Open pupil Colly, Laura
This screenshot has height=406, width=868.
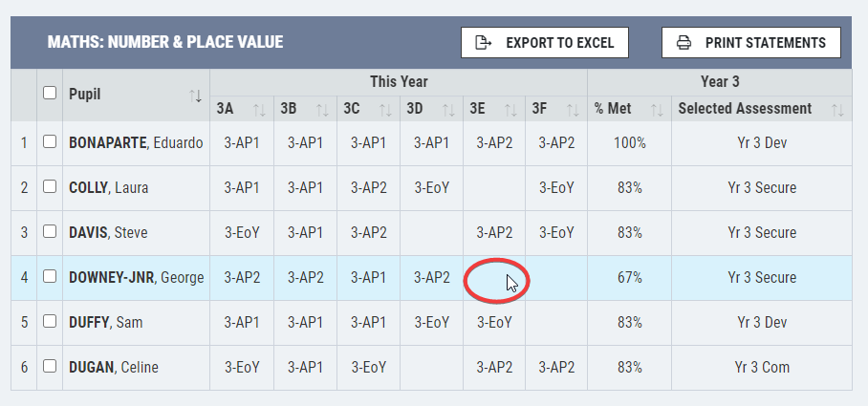point(109,188)
